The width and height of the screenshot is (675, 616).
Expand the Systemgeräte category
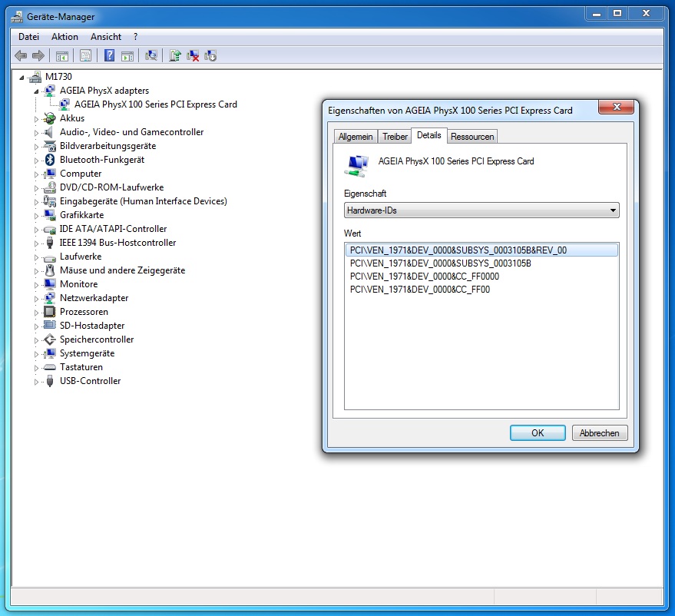click(36, 354)
